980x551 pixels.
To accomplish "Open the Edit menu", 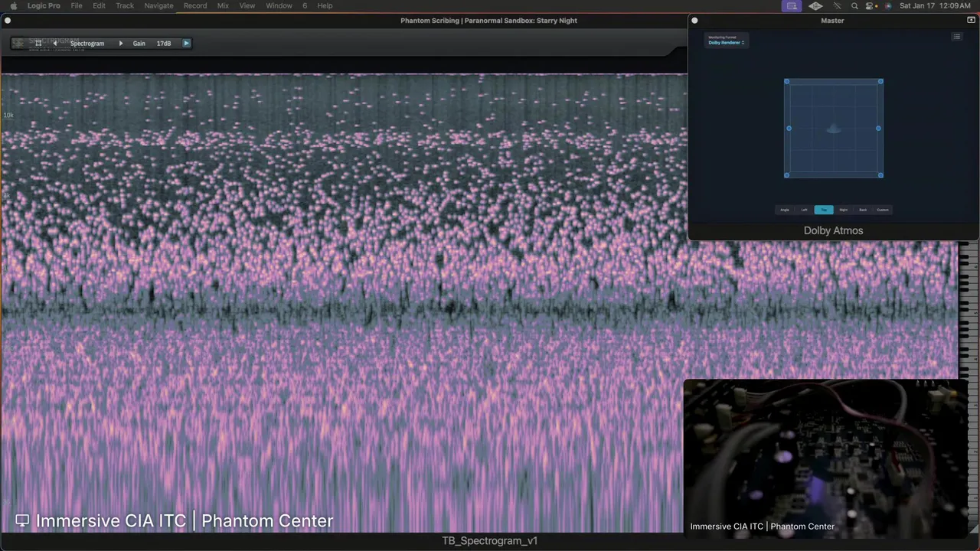I will 99,5.
